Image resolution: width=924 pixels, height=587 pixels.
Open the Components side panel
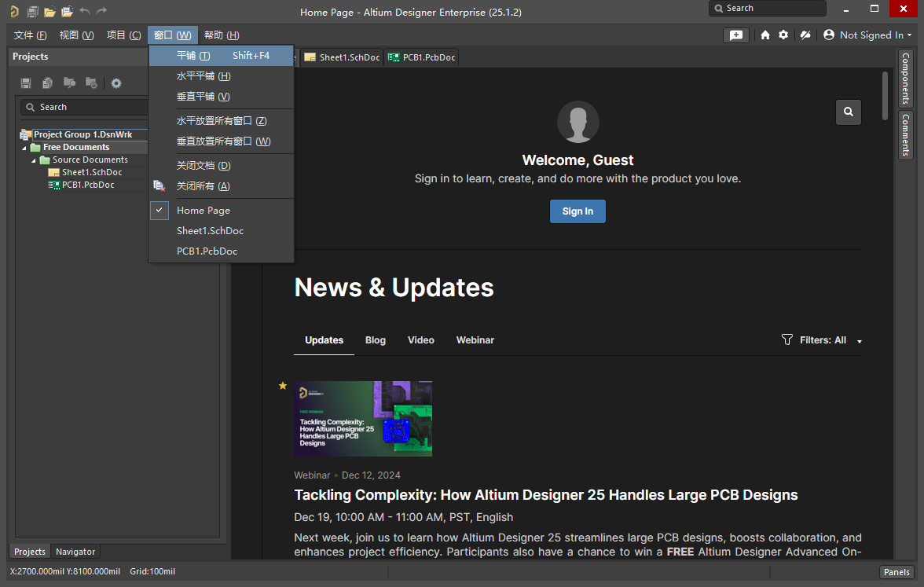point(906,79)
